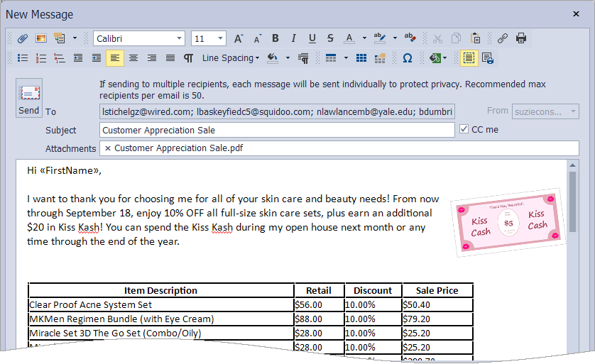Apply a numbered list
Screen dimensions: 595x364
(x=41, y=58)
